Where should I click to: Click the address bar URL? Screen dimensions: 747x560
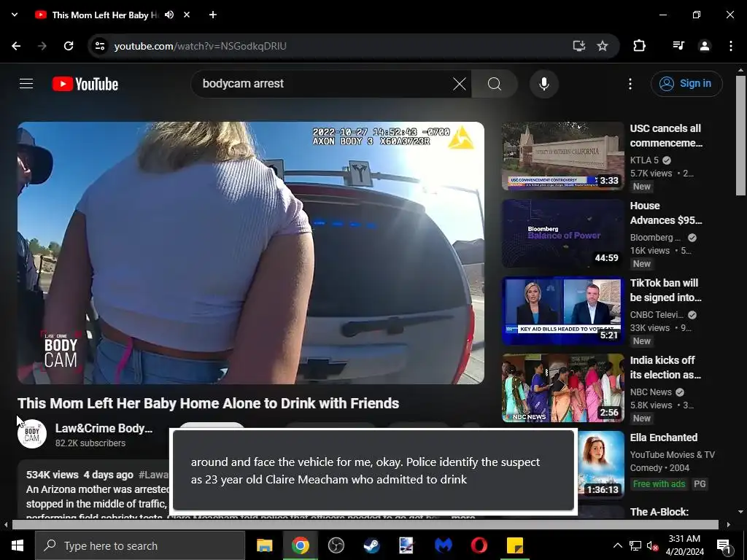[200, 46]
